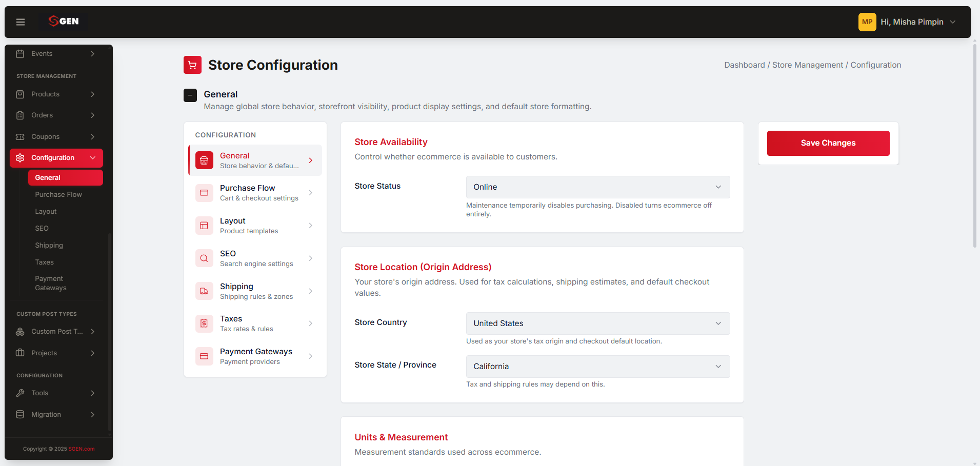Select Shipping in sidebar submenu
980x466 pixels.
pos(49,246)
